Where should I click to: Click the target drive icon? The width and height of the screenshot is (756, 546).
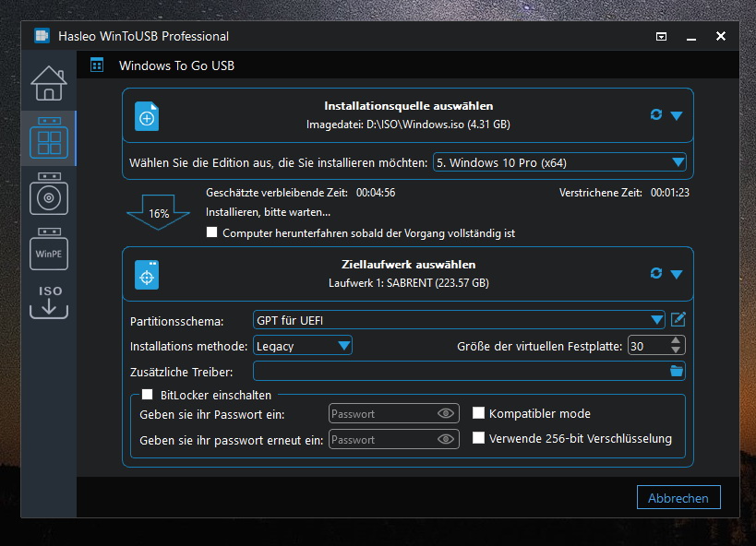click(x=147, y=275)
